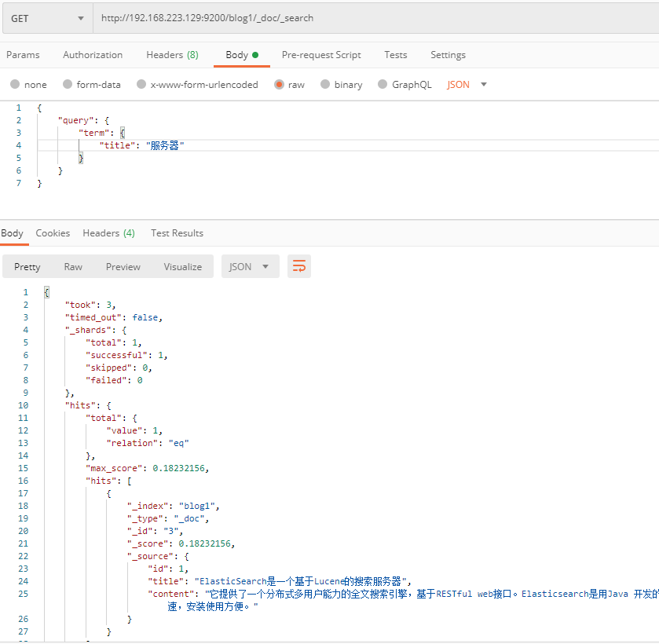Click the "timed_out" false value in the response
The image size is (659, 644).
point(145,317)
